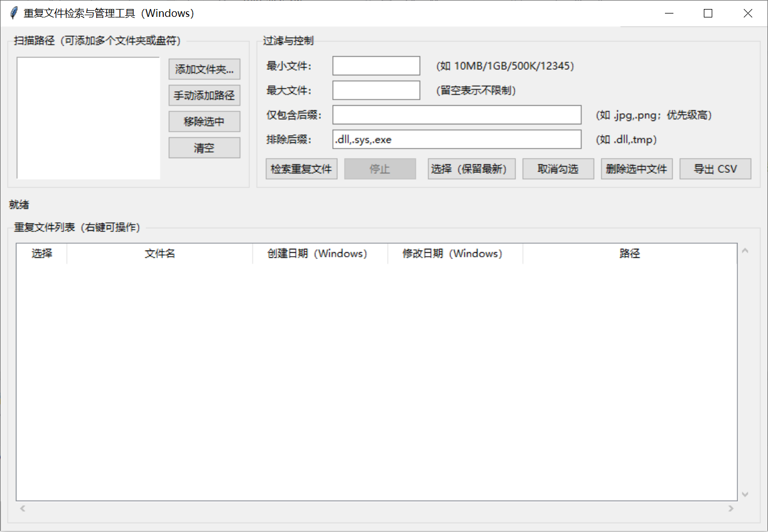Image resolution: width=768 pixels, height=532 pixels.
Task: Export results using 导出 CSV button
Action: (x=715, y=168)
